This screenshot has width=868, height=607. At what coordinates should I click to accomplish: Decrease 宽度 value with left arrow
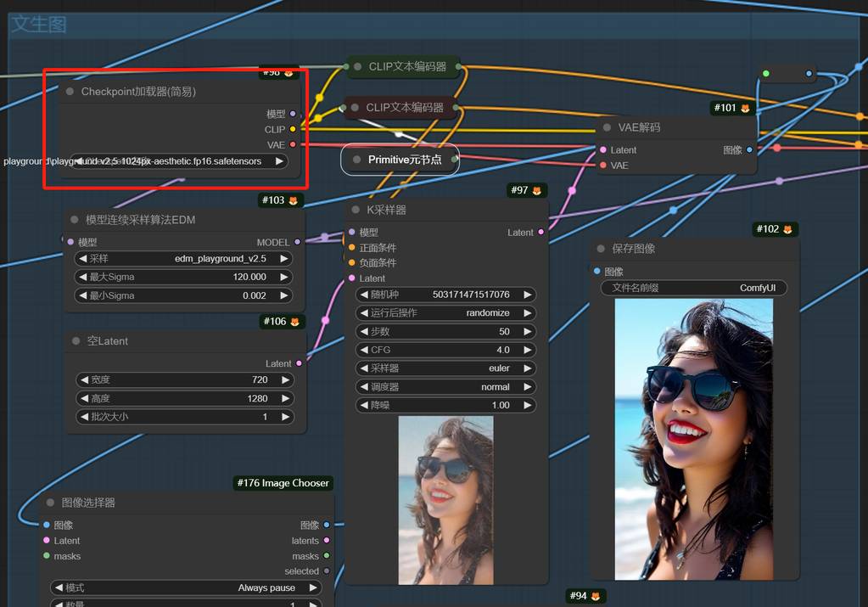tap(83, 380)
